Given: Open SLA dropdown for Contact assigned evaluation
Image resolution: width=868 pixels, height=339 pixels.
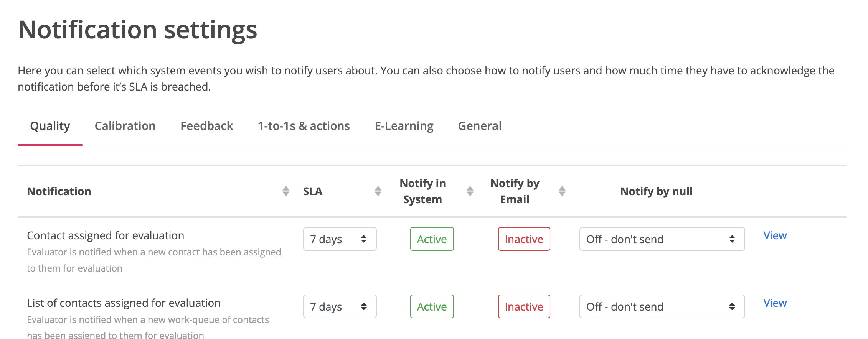Looking at the screenshot, I should point(340,239).
